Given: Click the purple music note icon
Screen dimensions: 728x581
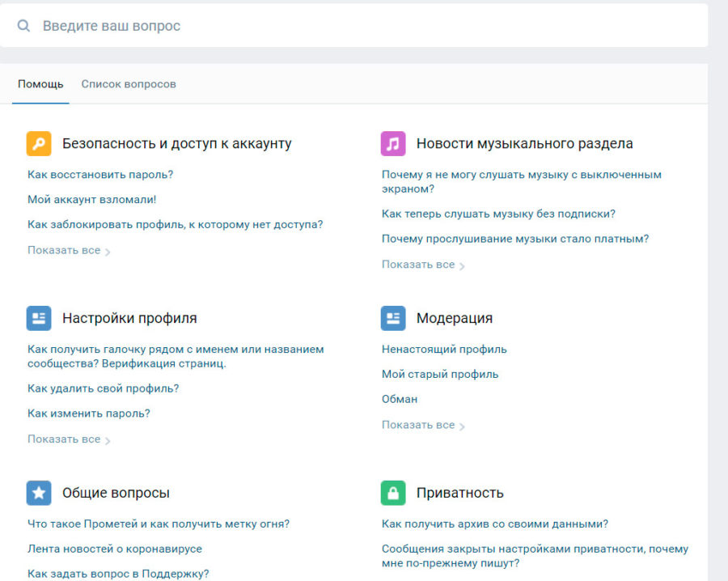Looking at the screenshot, I should 393,144.
